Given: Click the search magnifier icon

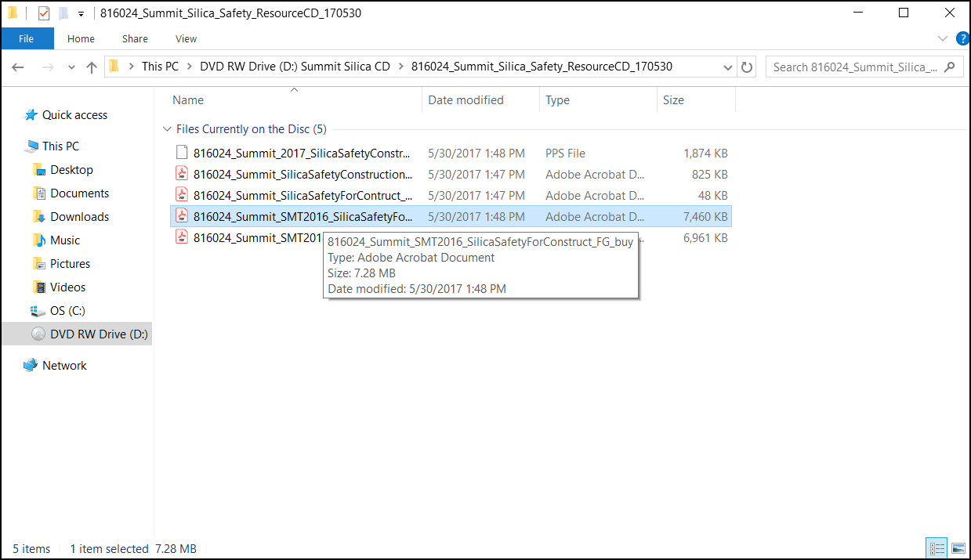Looking at the screenshot, I should [950, 67].
